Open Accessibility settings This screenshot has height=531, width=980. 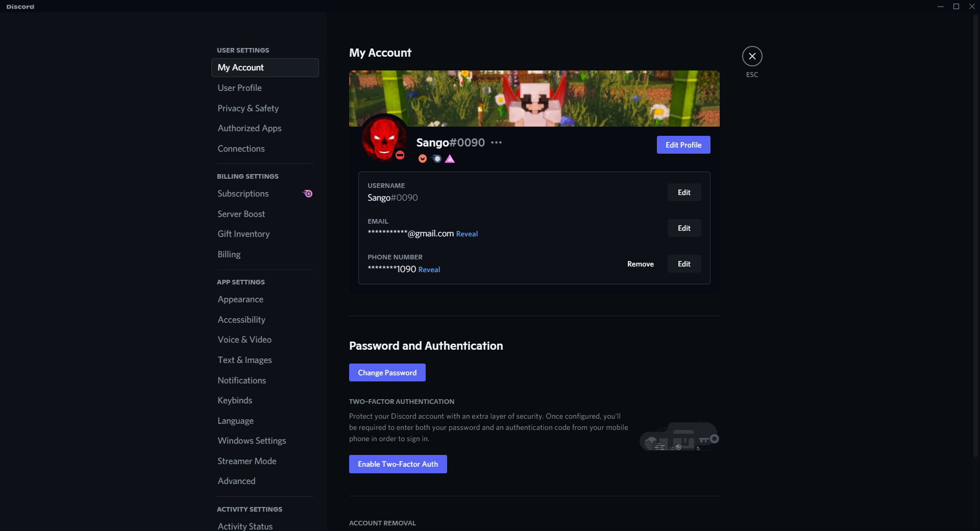point(265,320)
